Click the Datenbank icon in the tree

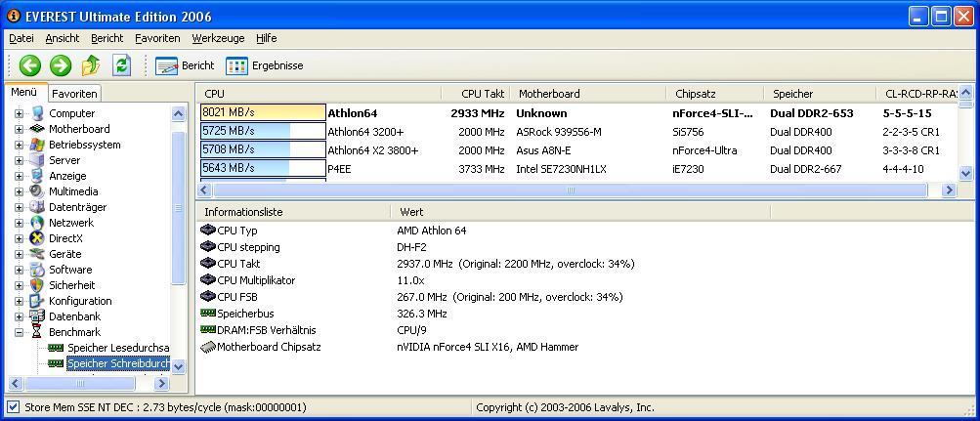point(37,316)
